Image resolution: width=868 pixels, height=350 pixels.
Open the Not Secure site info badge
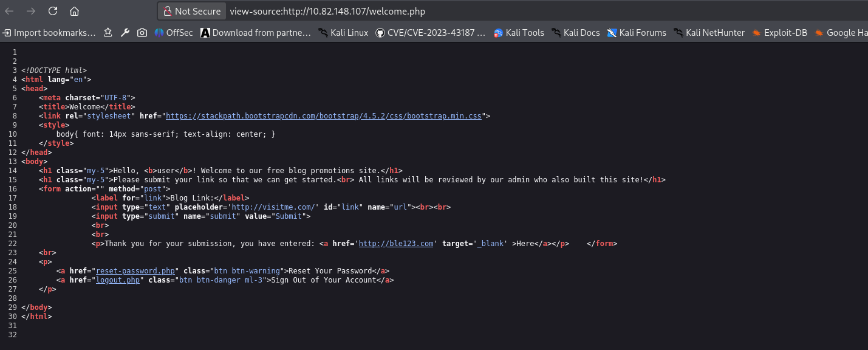191,11
